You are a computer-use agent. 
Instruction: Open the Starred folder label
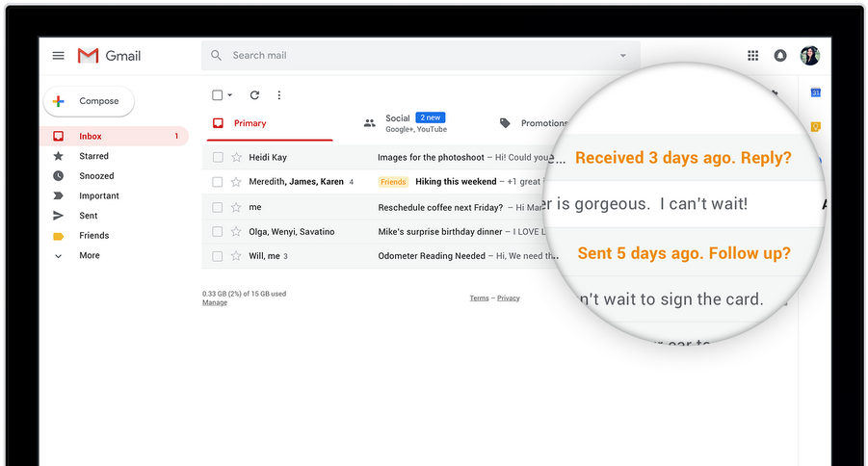[93, 156]
